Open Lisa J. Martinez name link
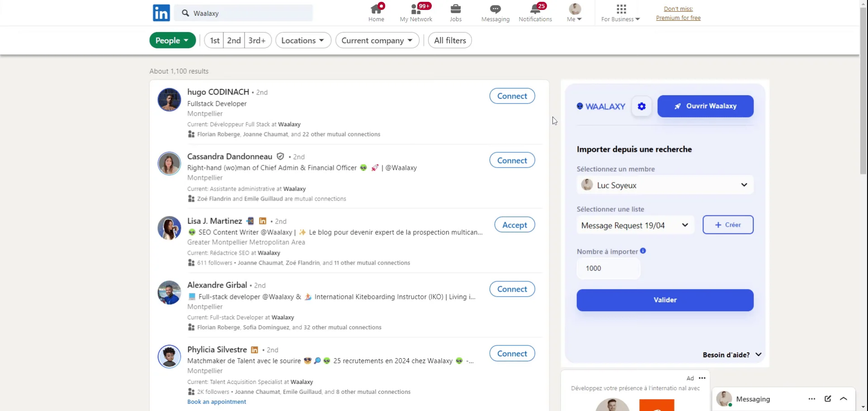 215,221
